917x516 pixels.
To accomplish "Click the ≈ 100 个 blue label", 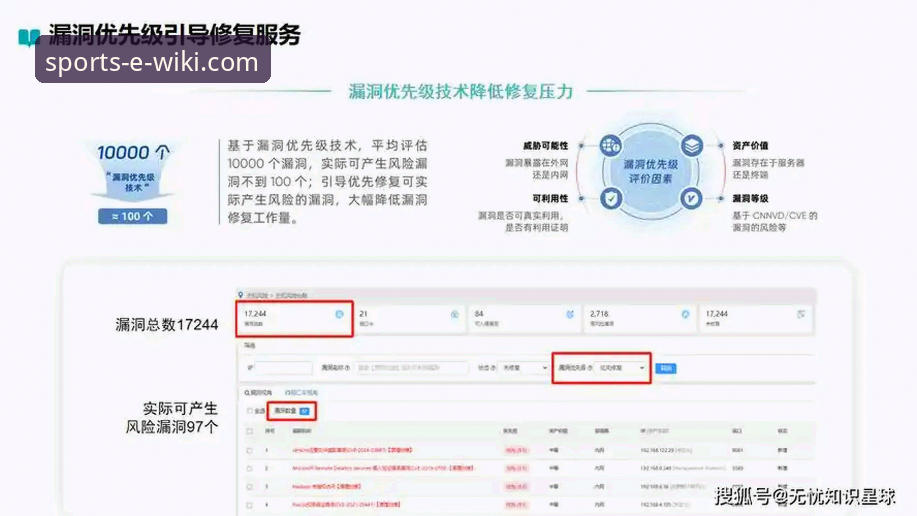I will pos(133,216).
